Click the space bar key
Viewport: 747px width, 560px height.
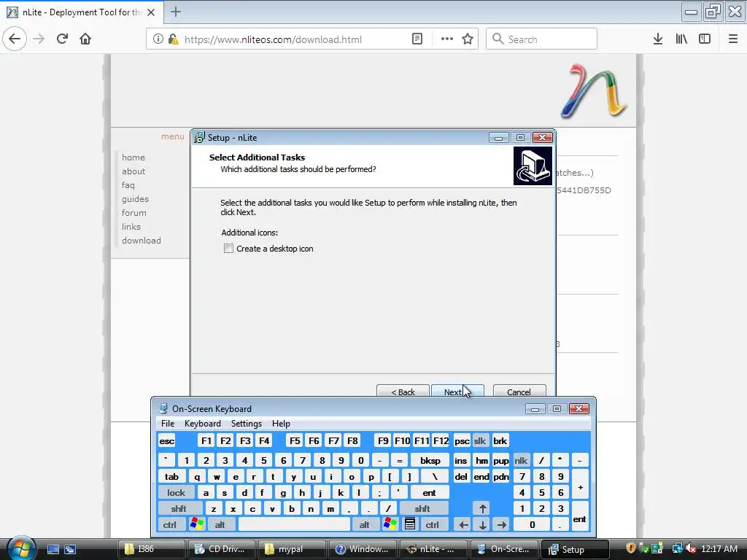click(x=294, y=525)
